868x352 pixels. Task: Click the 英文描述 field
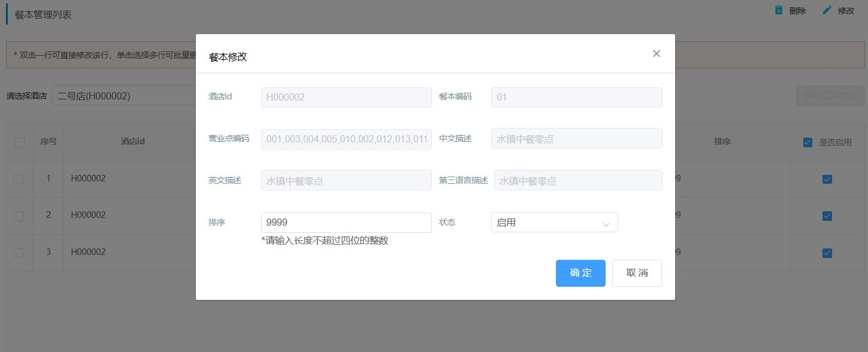[x=346, y=180]
